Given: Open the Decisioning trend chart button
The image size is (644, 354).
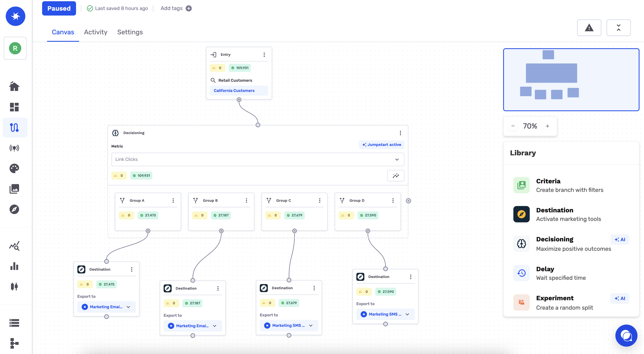Looking at the screenshot, I should tap(396, 176).
